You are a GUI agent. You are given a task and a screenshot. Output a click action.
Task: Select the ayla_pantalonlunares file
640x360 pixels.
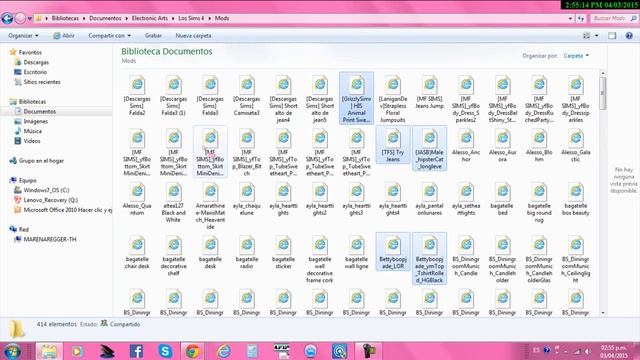click(x=429, y=199)
